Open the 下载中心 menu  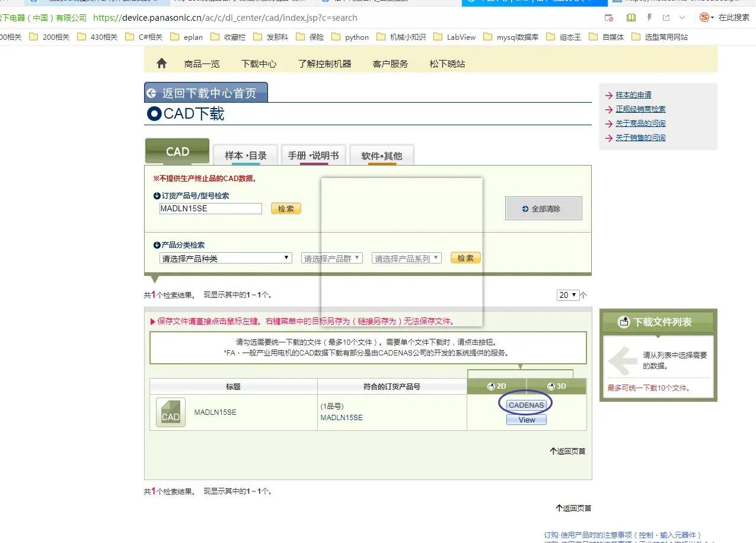259,63
